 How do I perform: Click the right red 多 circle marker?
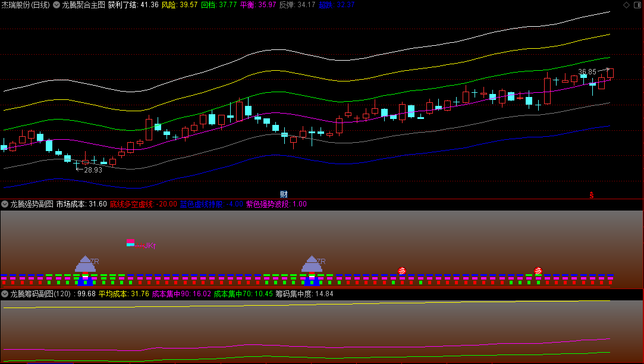click(x=538, y=271)
